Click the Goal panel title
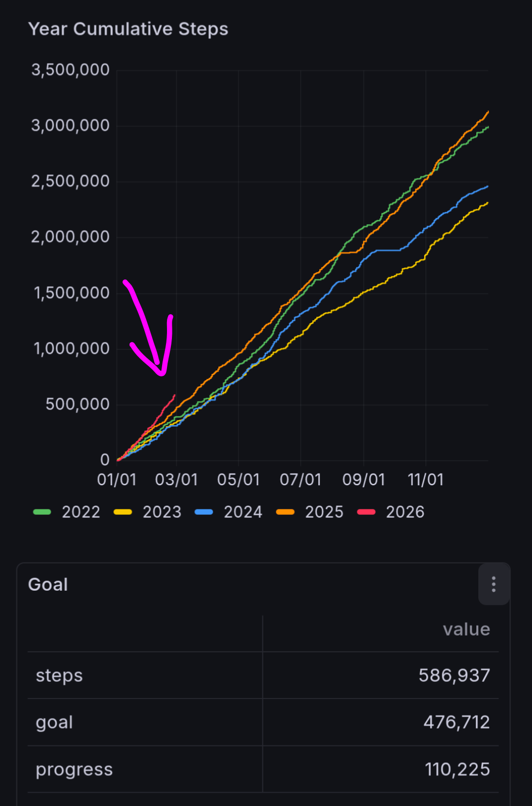 (x=48, y=584)
